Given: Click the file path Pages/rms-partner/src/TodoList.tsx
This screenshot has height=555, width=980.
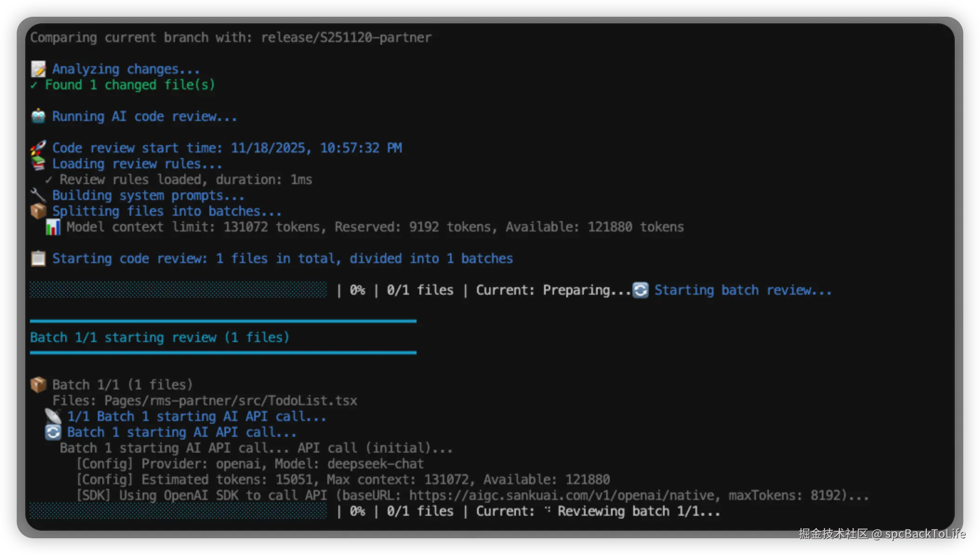Looking at the screenshot, I should [x=231, y=401].
